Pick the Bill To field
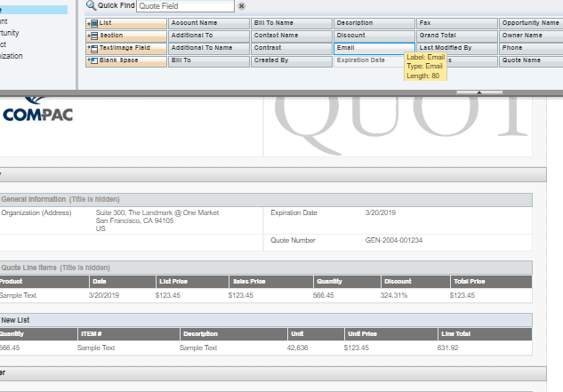 coord(209,60)
